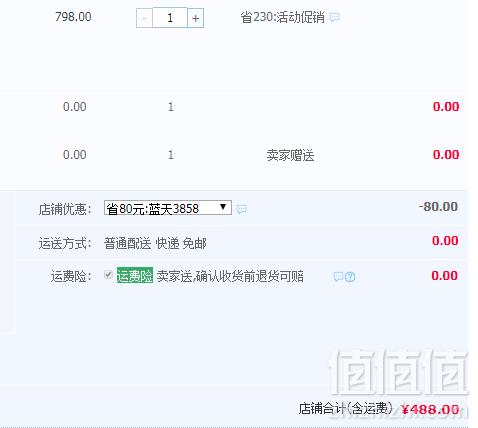
Task: Open comment icon next to store discount dropdown
Action: (242, 209)
